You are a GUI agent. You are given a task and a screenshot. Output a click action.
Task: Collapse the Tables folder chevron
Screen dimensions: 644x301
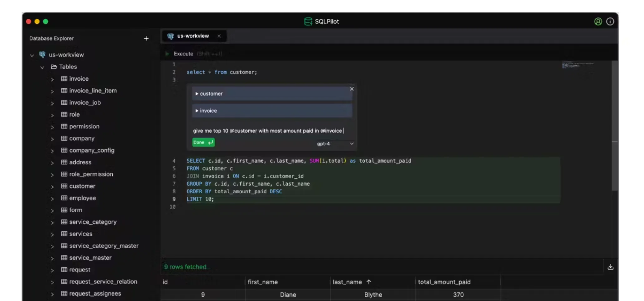tap(42, 67)
